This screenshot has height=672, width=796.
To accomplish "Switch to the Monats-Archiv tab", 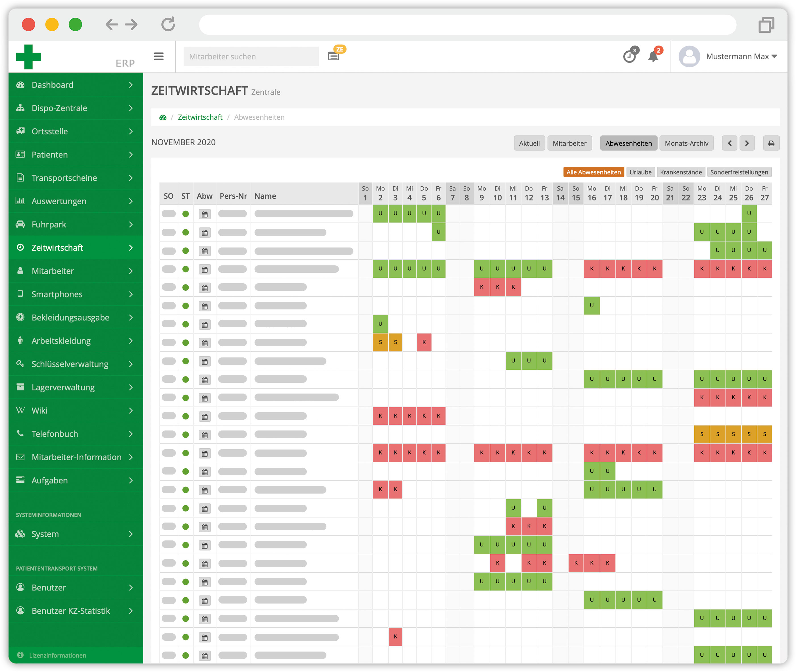I will [686, 143].
